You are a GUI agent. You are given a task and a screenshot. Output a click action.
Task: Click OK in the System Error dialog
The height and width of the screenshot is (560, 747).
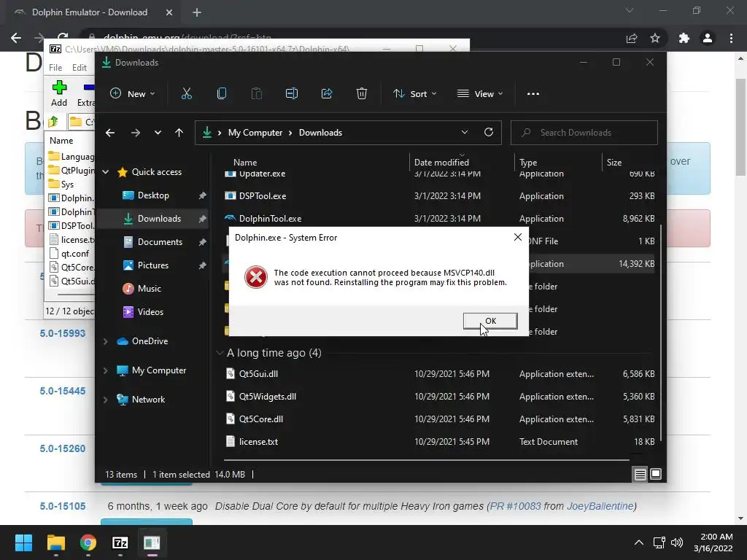click(x=490, y=321)
